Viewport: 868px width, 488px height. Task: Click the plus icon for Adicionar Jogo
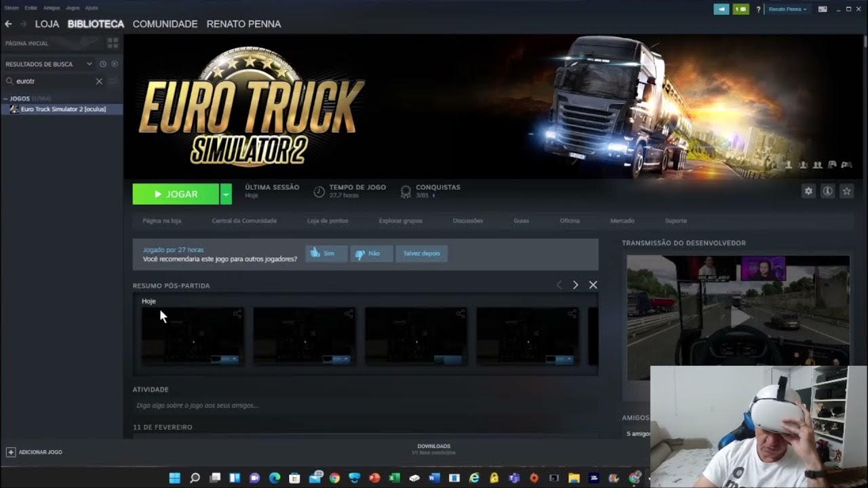click(x=11, y=451)
